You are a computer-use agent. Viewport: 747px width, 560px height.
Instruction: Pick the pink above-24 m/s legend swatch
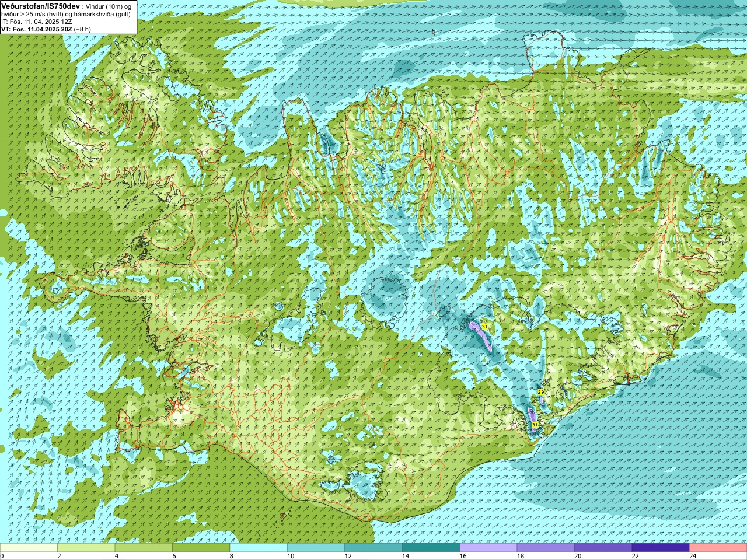click(718, 548)
